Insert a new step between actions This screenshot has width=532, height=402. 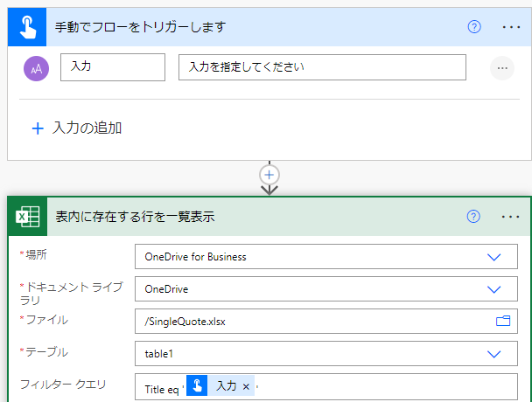pos(269,176)
